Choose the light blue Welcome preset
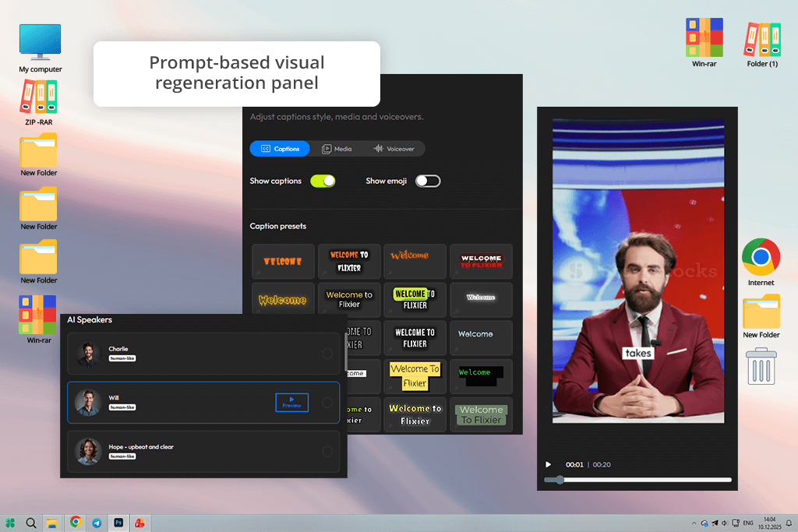Viewport: 798px width, 532px height. [x=481, y=338]
